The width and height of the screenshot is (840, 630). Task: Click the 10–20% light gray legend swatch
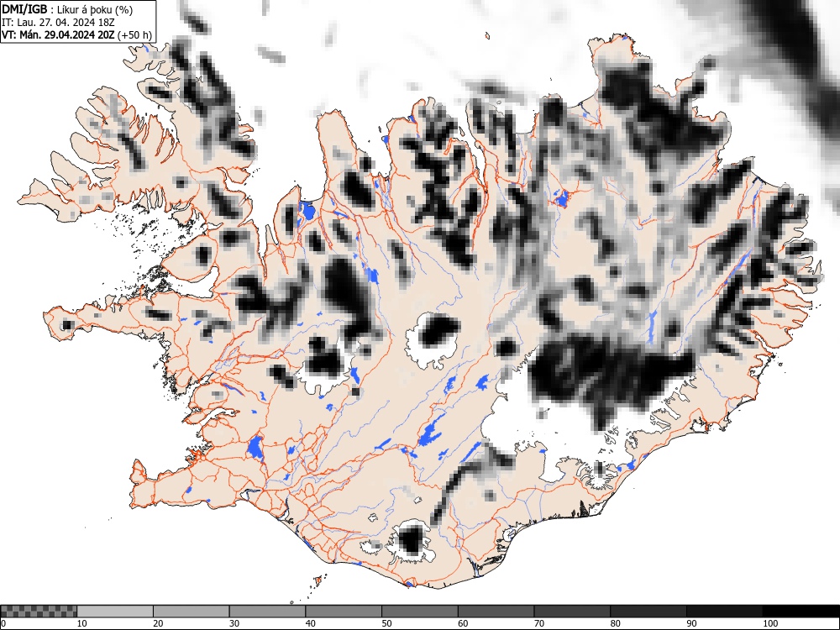(x=115, y=612)
